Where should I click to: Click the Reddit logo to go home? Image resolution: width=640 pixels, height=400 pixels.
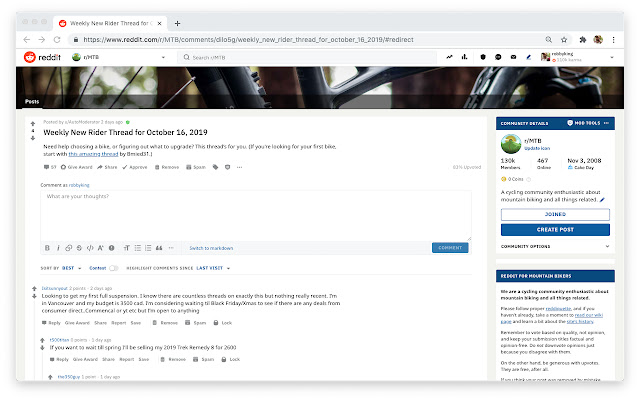[x=42, y=57]
